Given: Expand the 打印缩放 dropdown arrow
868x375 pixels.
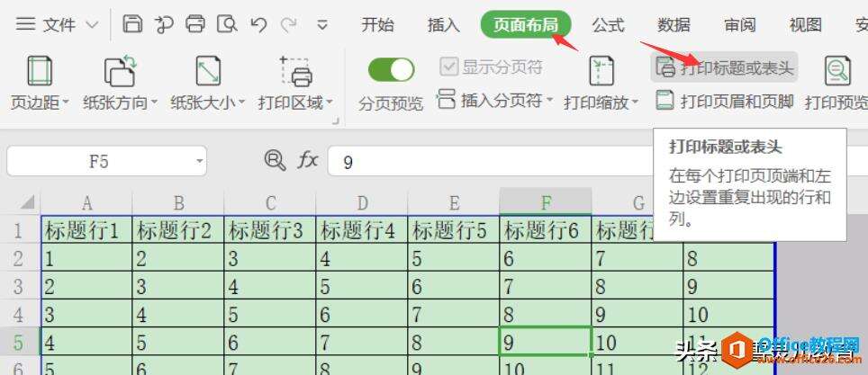Looking at the screenshot, I should pos(635,103).
